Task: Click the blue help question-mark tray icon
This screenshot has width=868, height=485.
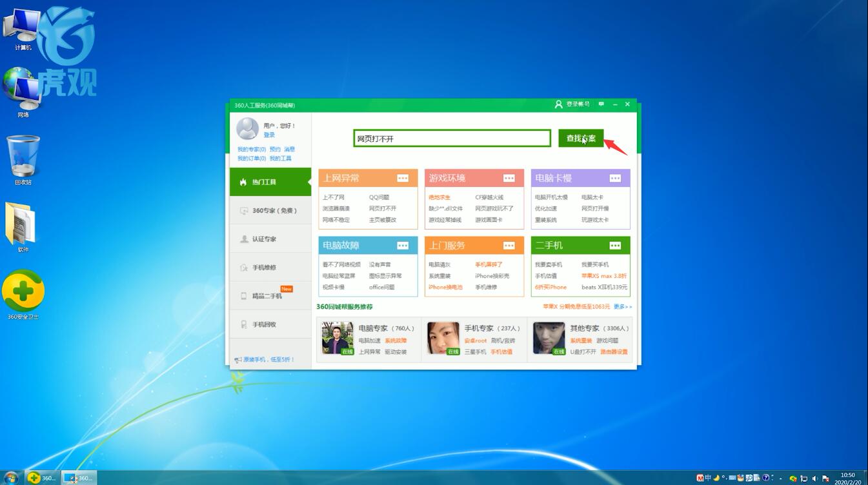Action: pyautogui.click(x=765, y=478)
